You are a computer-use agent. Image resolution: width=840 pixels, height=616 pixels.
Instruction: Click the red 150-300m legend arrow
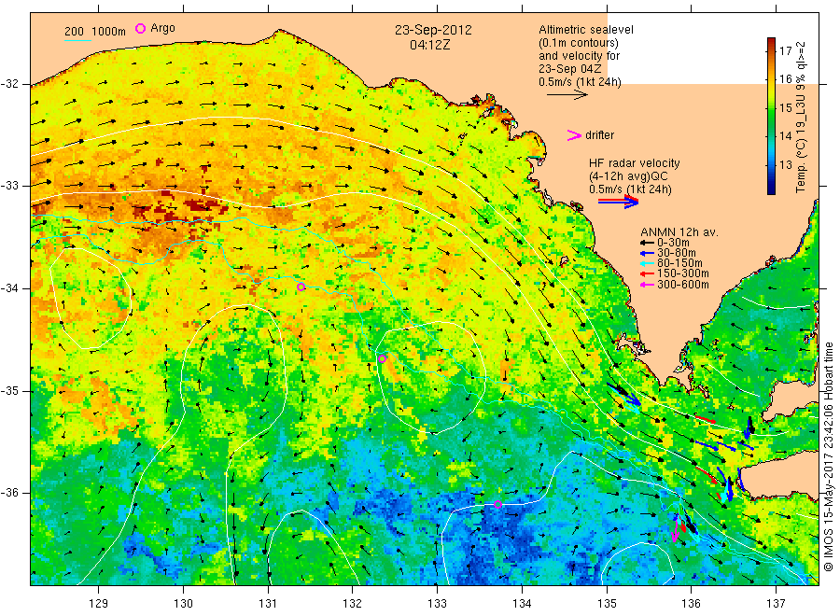tap(647, 273)
